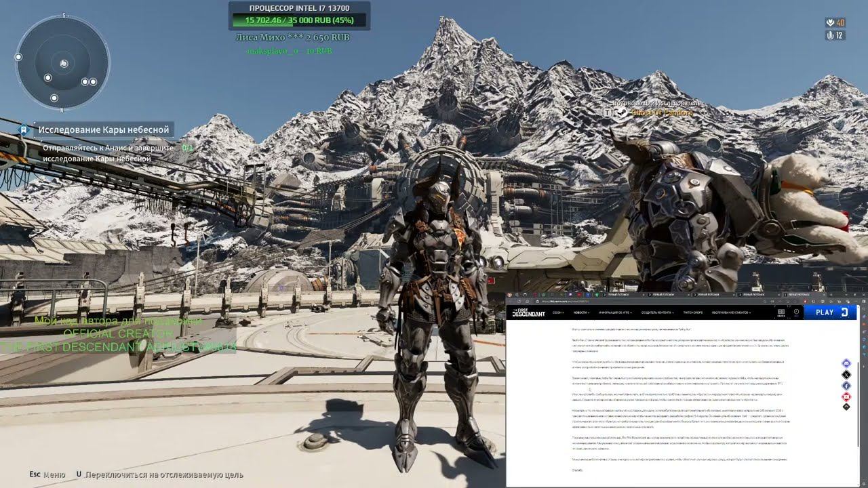The height and width of the screenshot is (488, 868).
Task: Click Переключиться на отслеживаемую цель hint
Action: pos(159,475)
